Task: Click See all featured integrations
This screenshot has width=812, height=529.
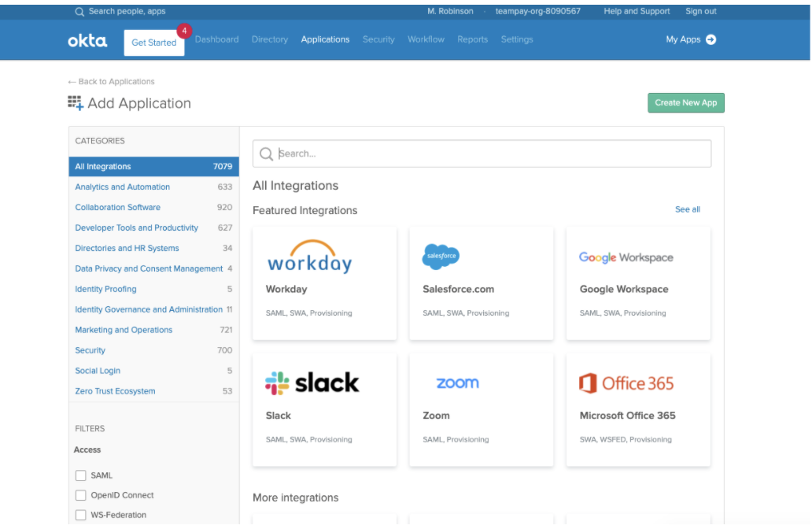Action: (687, 209)
